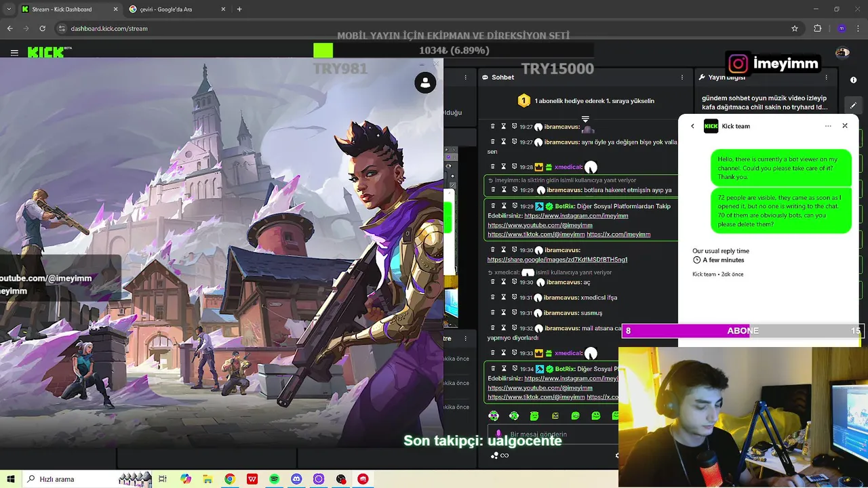Screen dimensions: 868x488
Task: Timeout ibramcavus on 'xmedicsl ifşa' message
Action: pyautogui.click(x=503, y=298)
